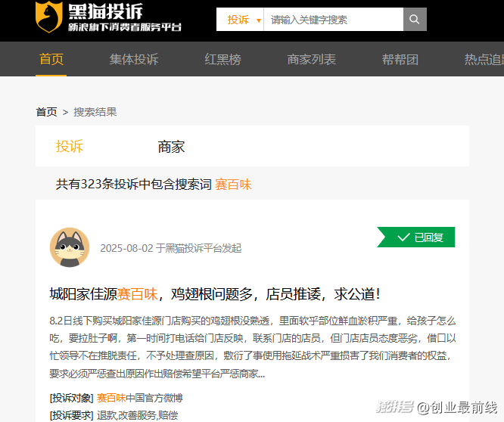
Task: Open the 集体投诉 navigation item
Action: (134, 59)
